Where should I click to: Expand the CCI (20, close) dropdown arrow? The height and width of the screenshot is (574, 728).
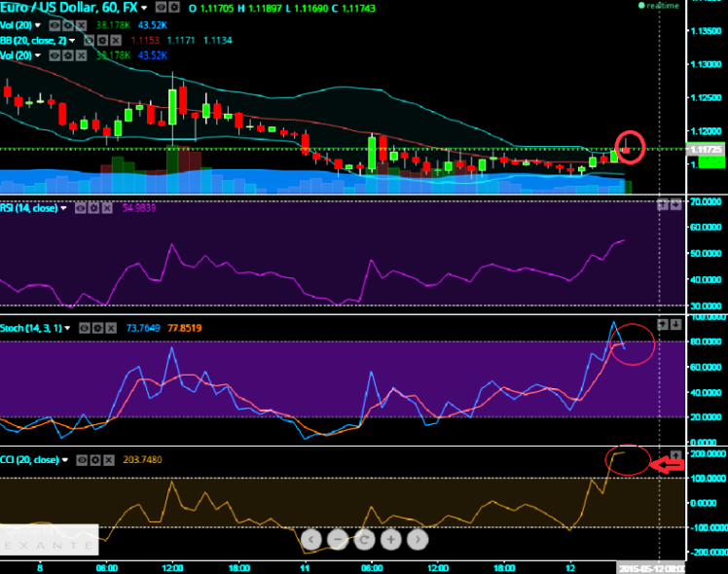pos(65,460)
